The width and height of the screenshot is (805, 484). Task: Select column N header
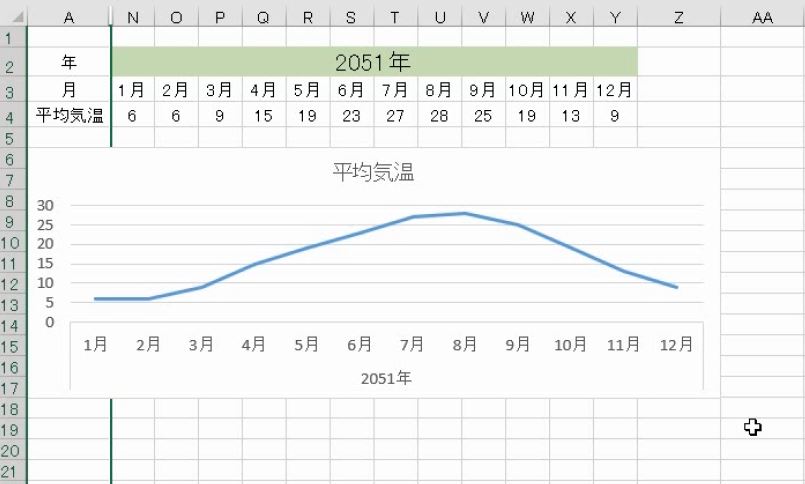tap(132, 17)
